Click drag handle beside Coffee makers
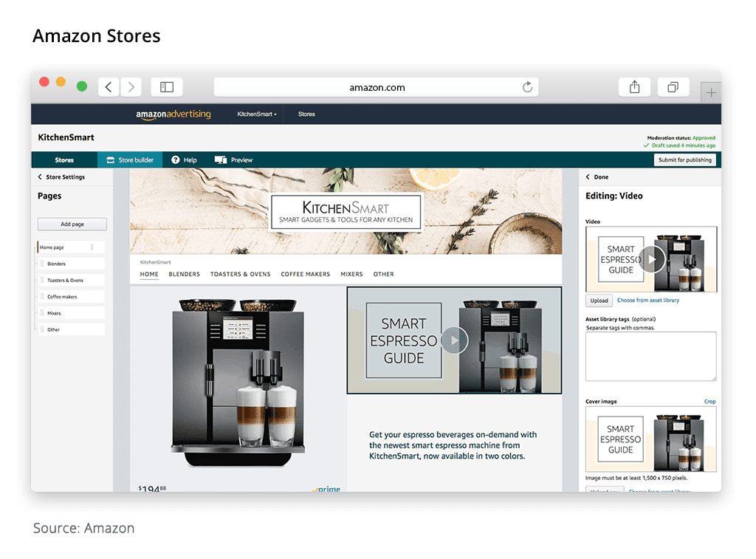756x559 pixels. click(x=42, y=297)
